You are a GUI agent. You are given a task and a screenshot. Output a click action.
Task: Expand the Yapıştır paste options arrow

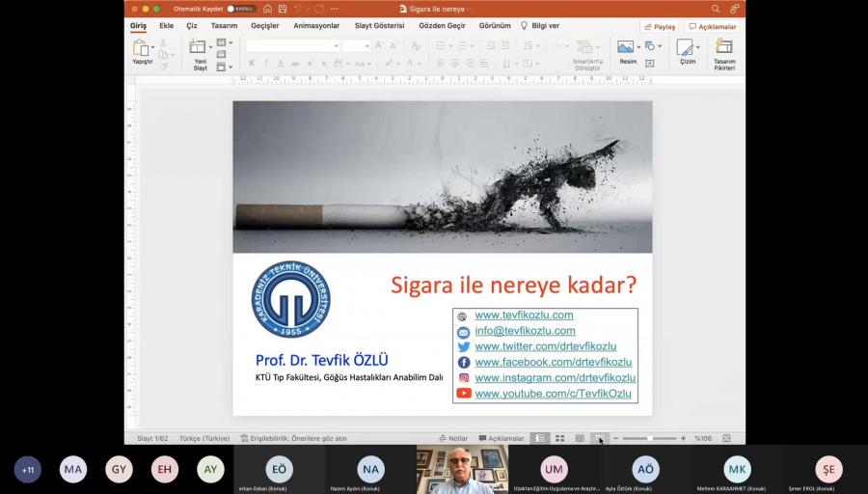[153, 47]
